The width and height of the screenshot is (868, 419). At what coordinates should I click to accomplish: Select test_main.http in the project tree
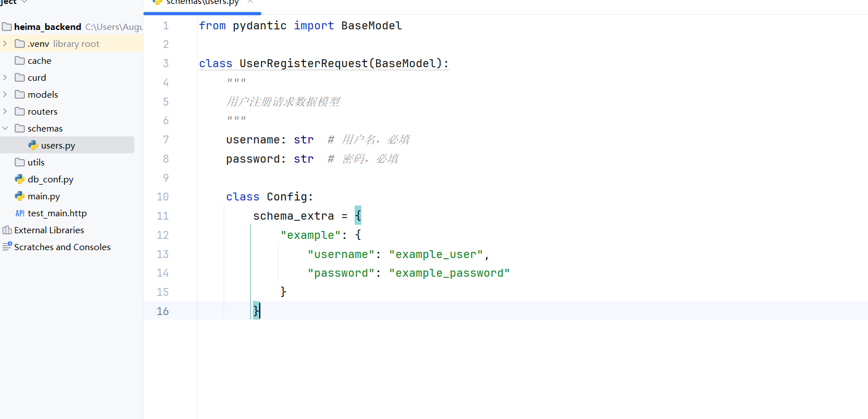tap(57, 213)
